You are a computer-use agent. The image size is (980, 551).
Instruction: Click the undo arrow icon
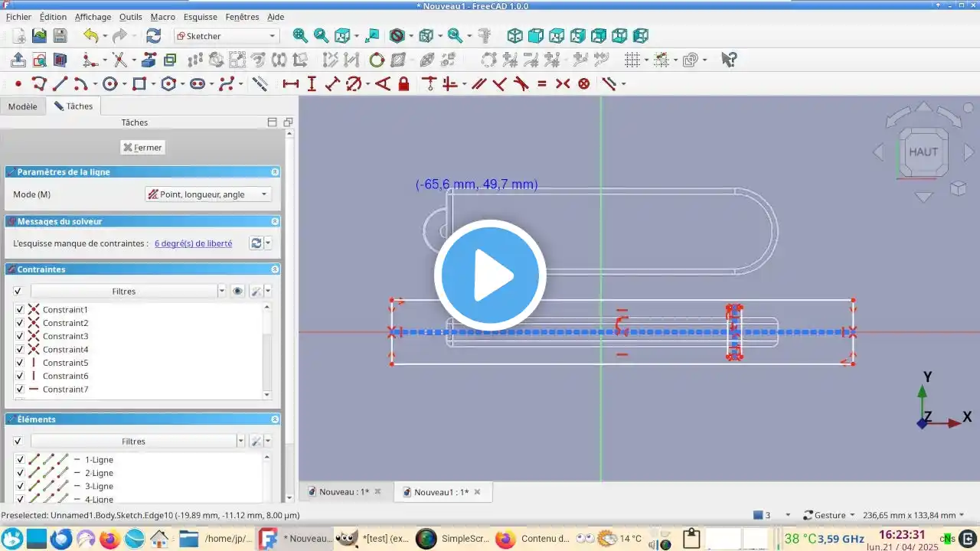point(91,36)
